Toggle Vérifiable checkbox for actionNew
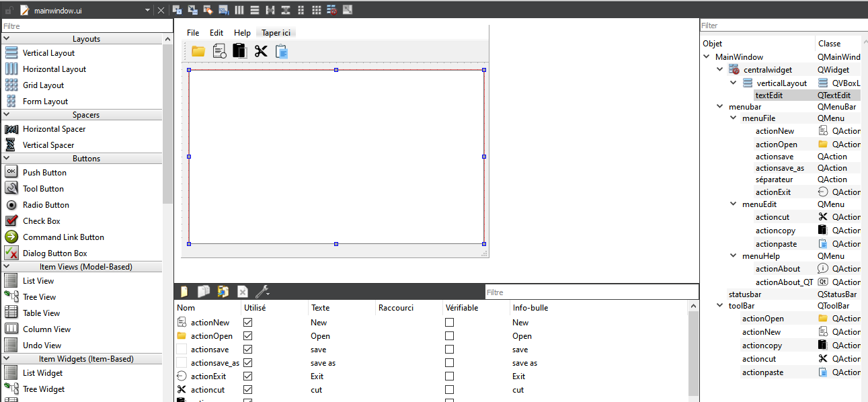 pyautogui.click(x=449, y=323)
